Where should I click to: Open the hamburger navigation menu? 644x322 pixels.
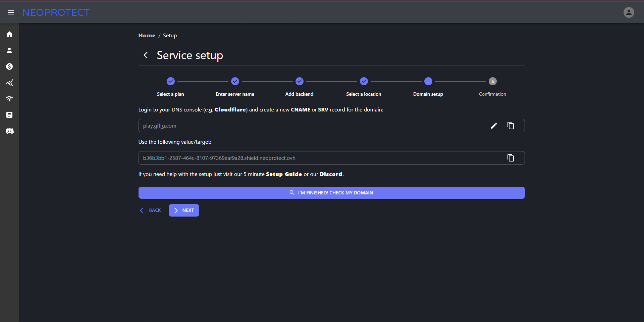[11, 12]
